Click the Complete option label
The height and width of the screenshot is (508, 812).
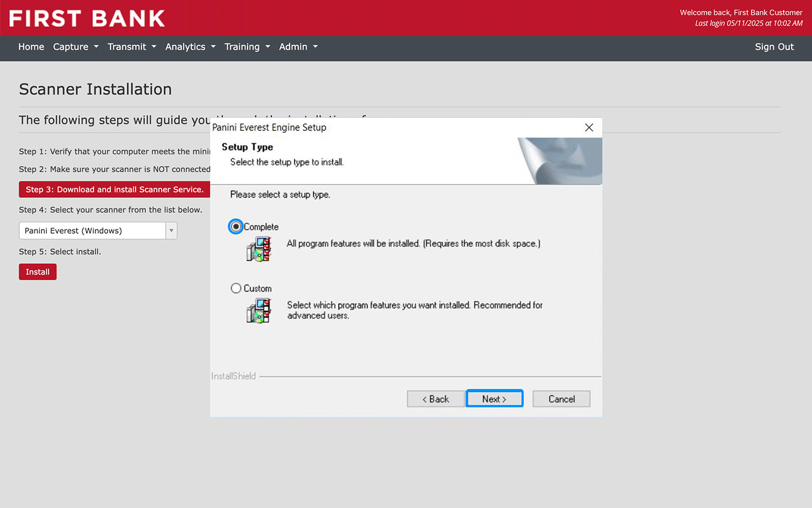pyautogui.click(x=261, y=227)
